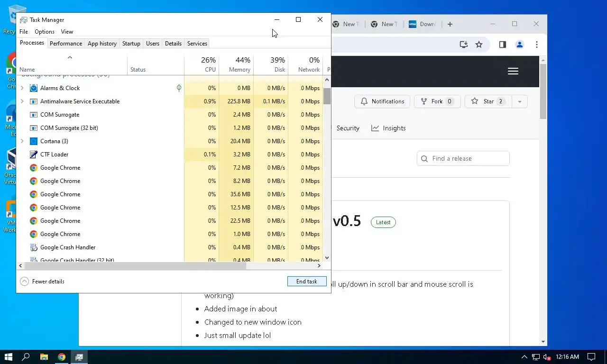This screenshot has width=607, height=364.
Task: Switch to the Details tab
Action: coord(173,44)
